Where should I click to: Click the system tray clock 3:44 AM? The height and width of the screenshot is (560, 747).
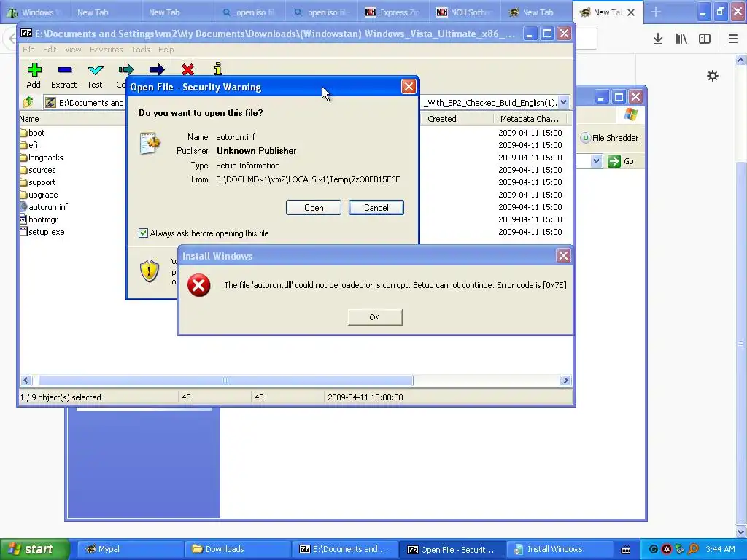[x=720, y=549]
